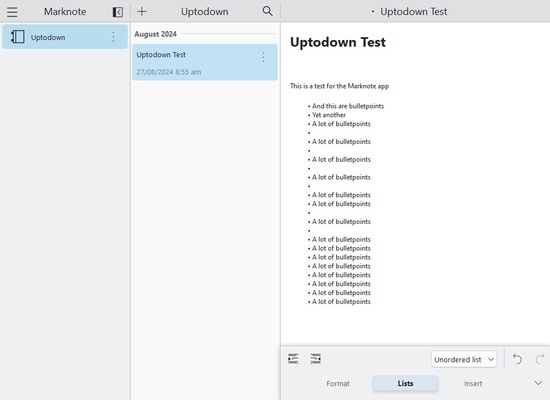Screen dimensions: 550x400
Task: Open note search with the magnifier icon
Action: (x=267, y=11)
